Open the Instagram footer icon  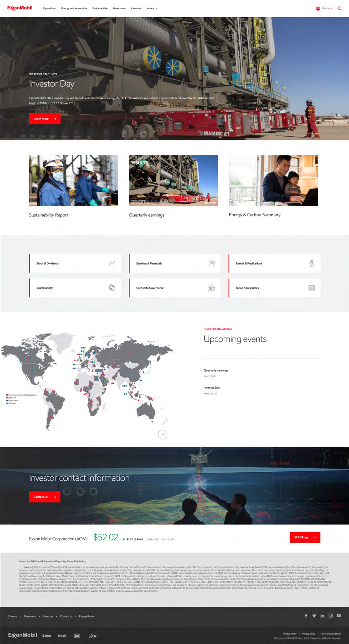tap(331, 616)
